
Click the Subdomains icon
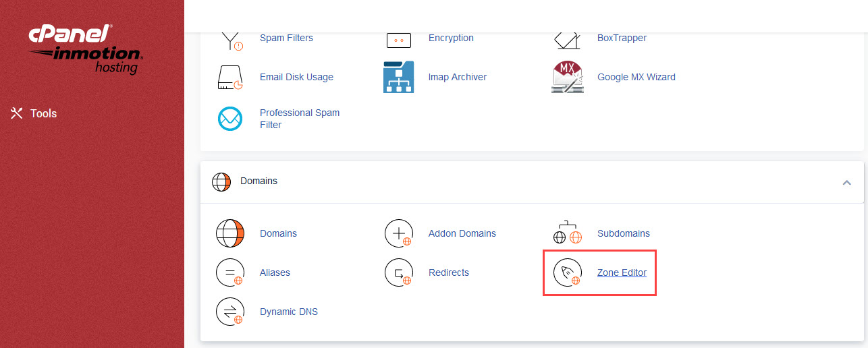[567, 234]
